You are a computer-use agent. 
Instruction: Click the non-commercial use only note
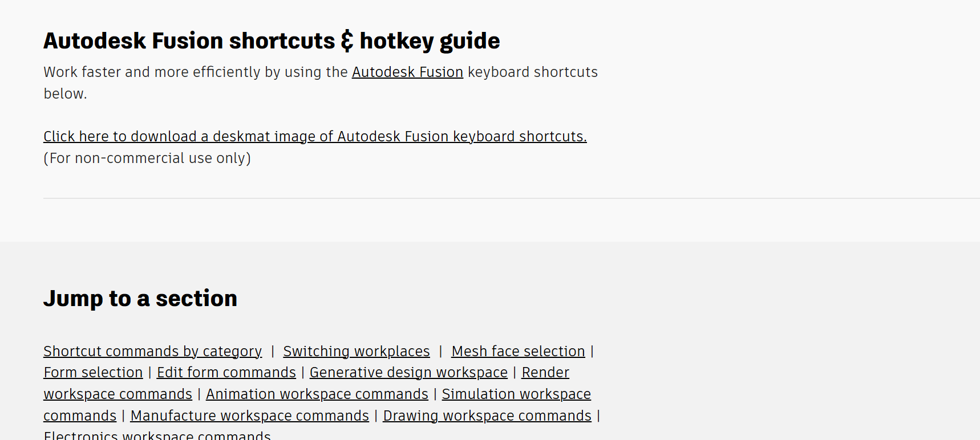(x=147, y=158)
